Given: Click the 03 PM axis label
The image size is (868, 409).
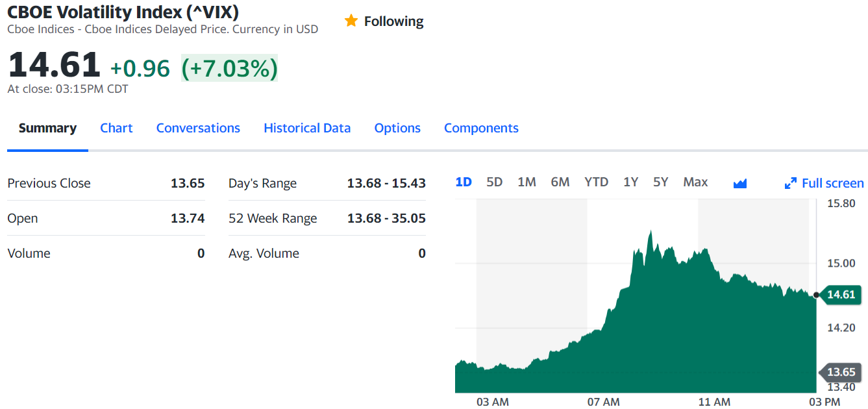Looking at the screenshot, I should click(x=825, y=402).
